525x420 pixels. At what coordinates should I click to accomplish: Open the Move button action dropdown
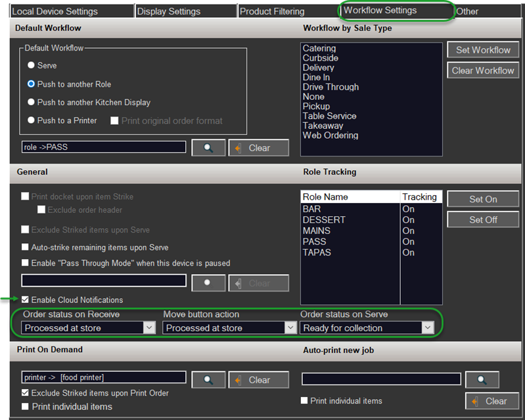(290, 327)
